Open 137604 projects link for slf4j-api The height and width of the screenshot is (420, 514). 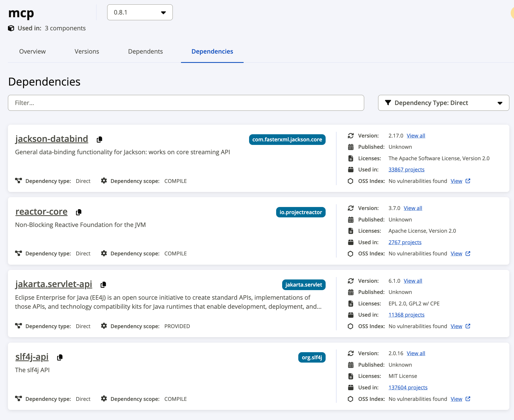coord(408,387)
